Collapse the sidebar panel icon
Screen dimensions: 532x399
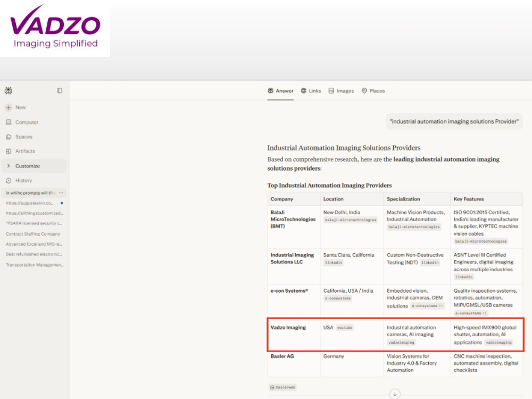60,90
